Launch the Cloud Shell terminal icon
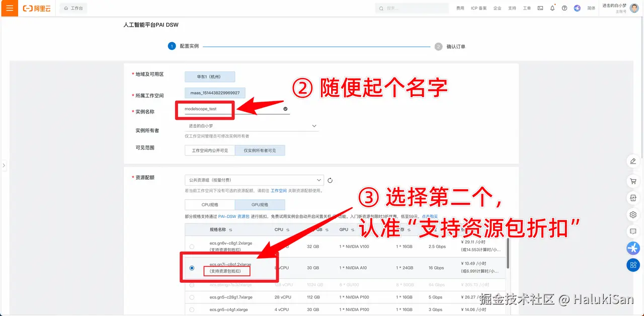 pyautogui.click(x=540, y=9)
